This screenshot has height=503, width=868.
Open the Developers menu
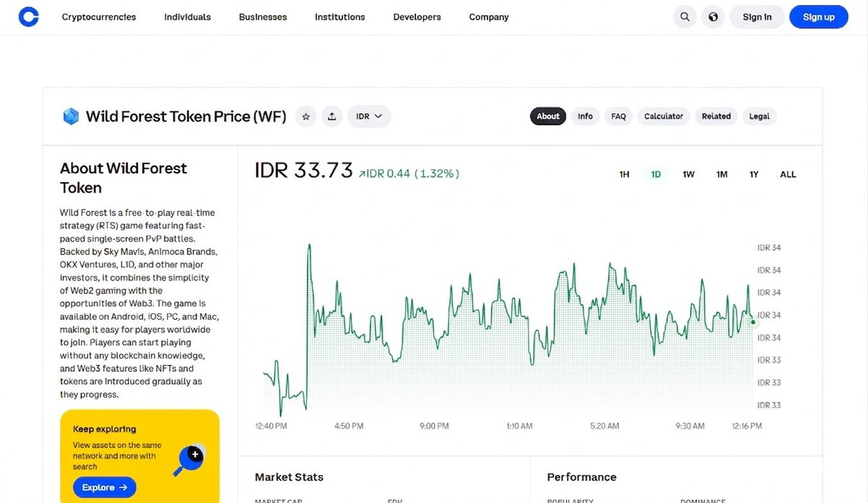(x=417, y=17)
